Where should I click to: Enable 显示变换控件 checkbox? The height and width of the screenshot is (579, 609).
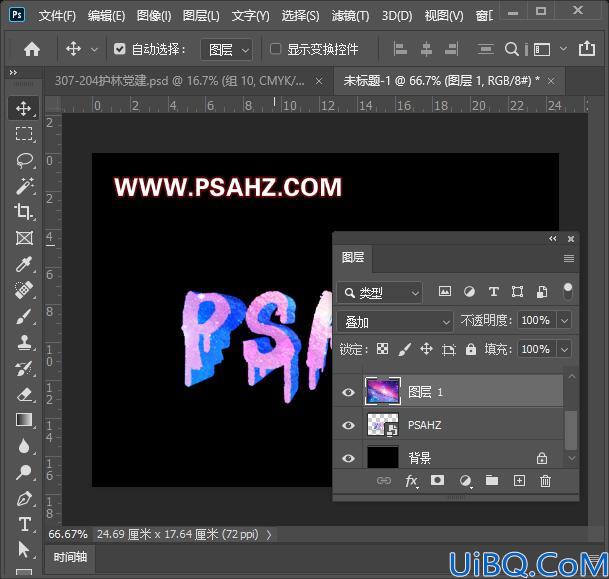click(x=275, y=49)
